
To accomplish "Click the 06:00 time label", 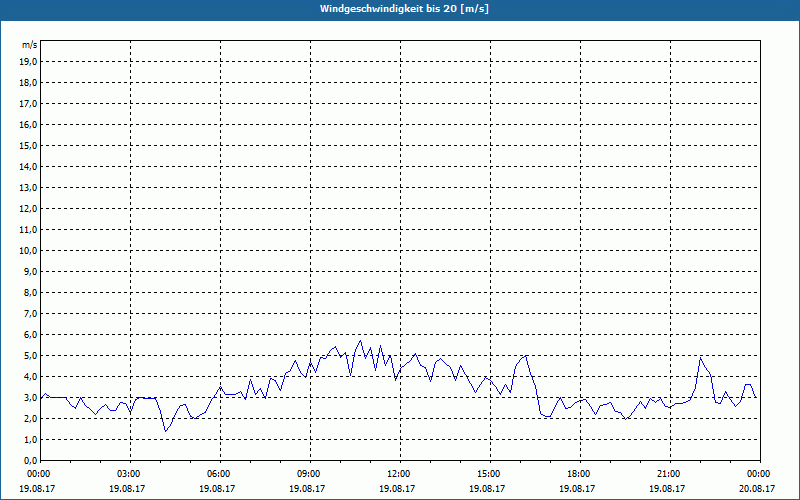I will (x=220, y=474).
